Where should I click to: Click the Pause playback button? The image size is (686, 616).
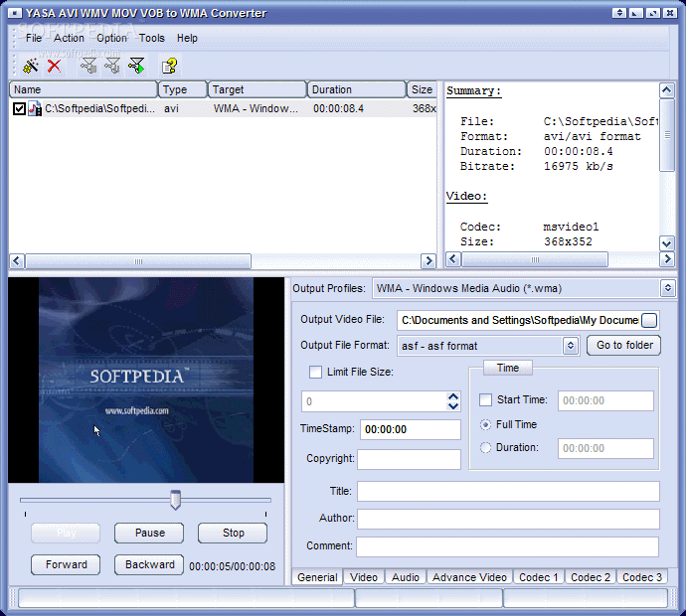pos(149,533)
